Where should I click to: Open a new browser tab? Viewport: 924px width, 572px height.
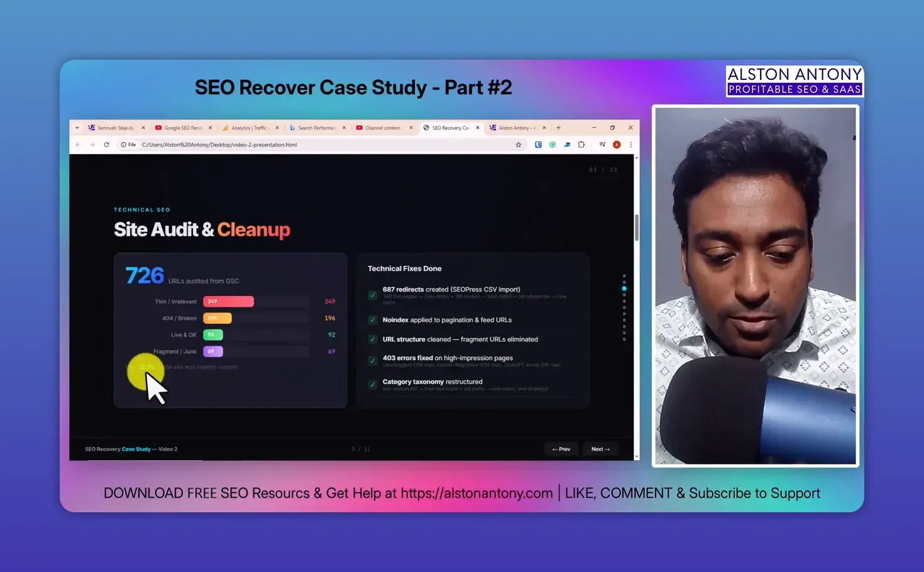click(558, 128)
